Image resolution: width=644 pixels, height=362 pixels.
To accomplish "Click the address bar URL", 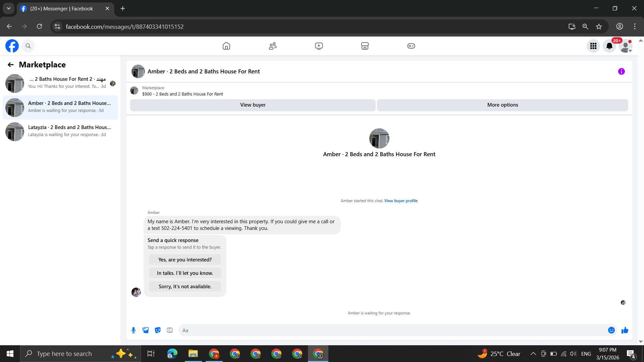I will tap(125, 27).
